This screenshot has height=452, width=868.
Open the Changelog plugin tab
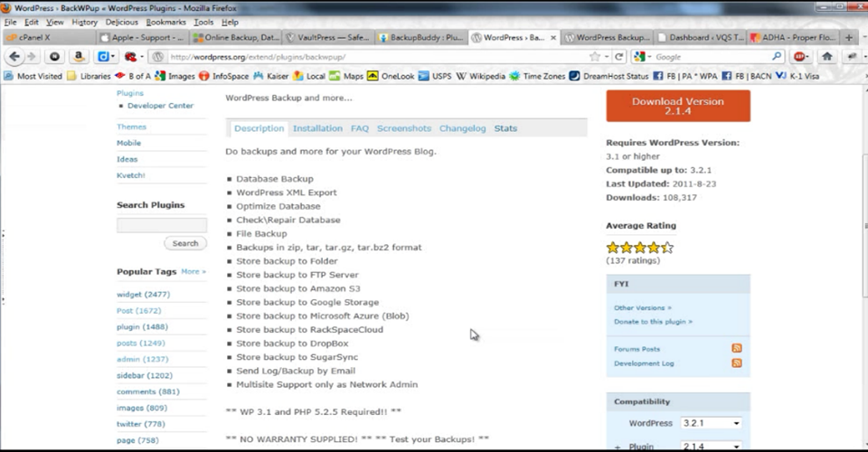click(x=462, y=128)
